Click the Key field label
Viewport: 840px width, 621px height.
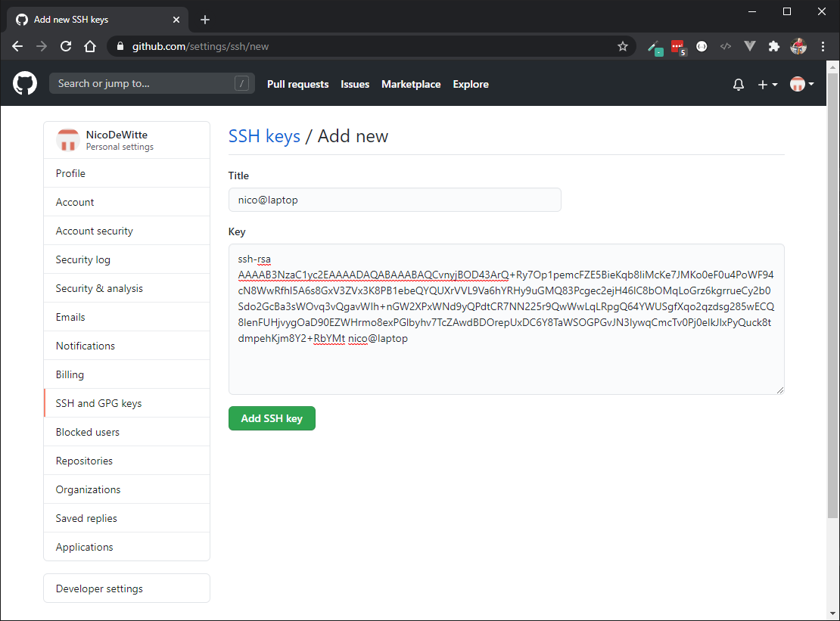tap(237, 231)
